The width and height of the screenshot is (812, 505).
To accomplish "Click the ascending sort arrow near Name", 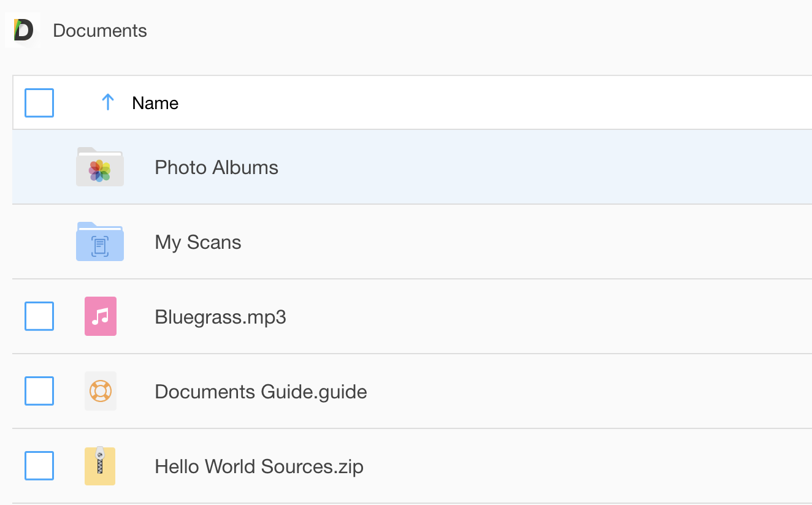I will [108, 102].
